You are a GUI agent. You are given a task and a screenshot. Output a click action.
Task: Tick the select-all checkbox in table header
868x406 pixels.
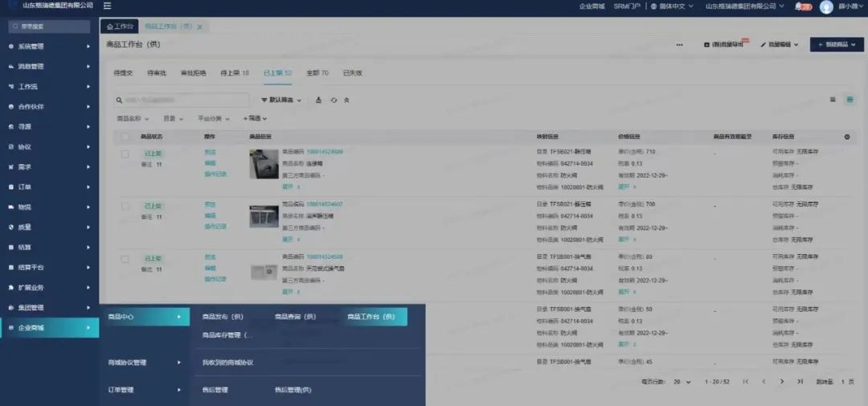(x=125, y=137)
